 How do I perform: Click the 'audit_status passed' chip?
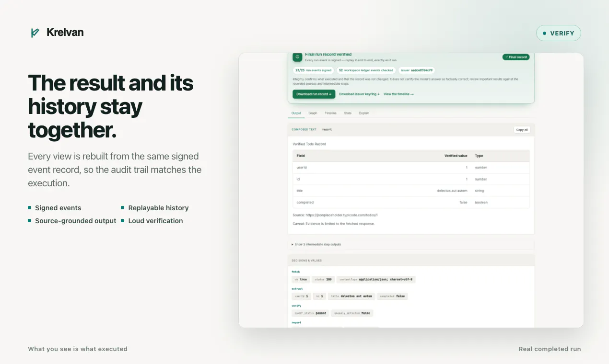click(310, 313)
